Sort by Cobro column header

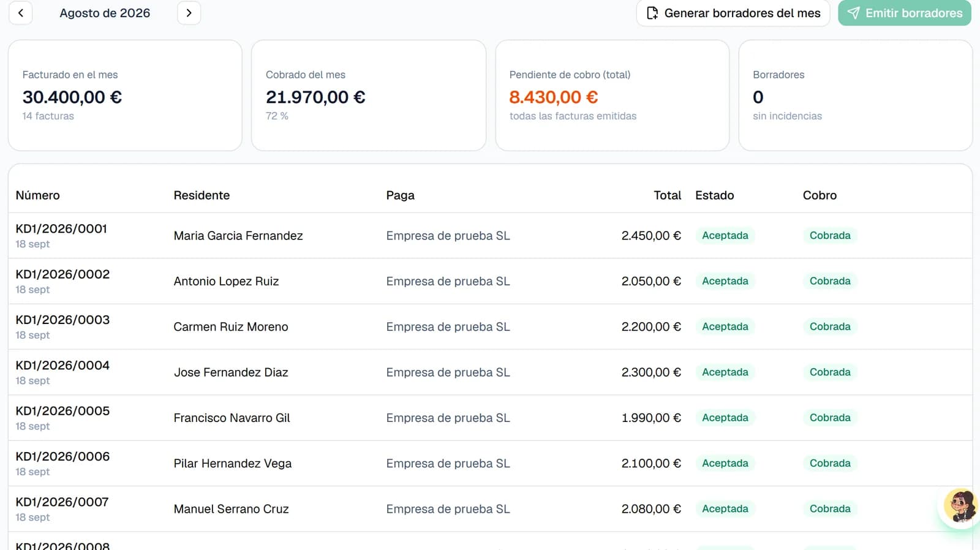820,195
